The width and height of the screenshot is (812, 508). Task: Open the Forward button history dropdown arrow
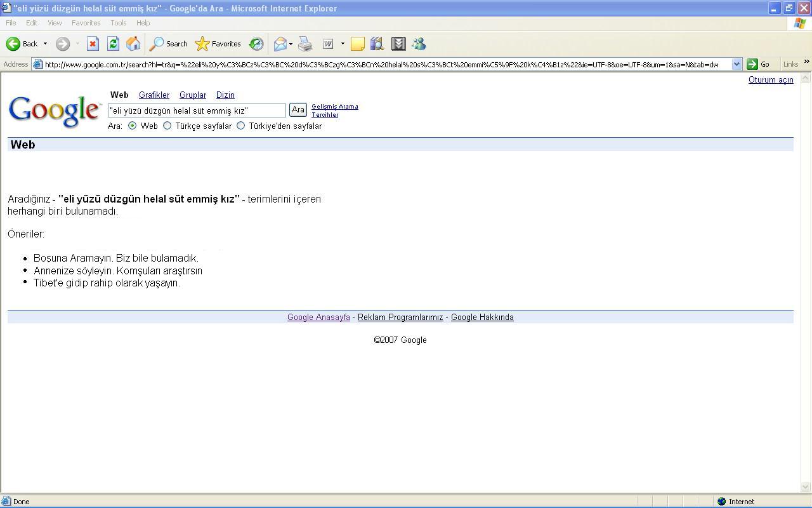point(77,44)
